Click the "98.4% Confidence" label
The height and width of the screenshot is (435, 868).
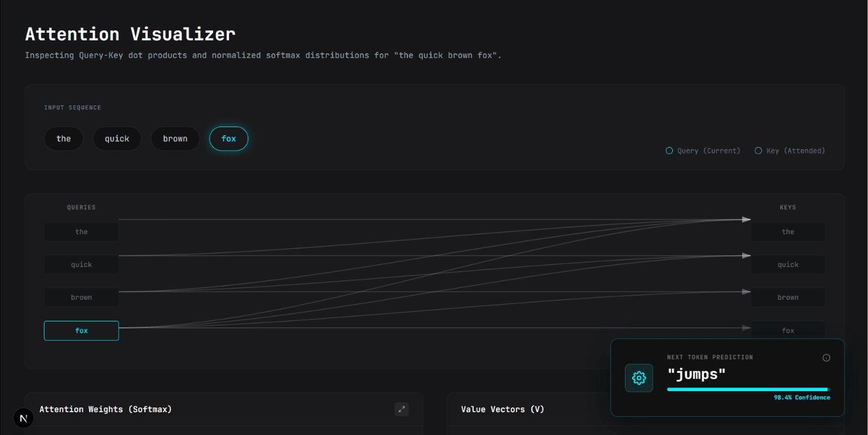pos(802,398)
